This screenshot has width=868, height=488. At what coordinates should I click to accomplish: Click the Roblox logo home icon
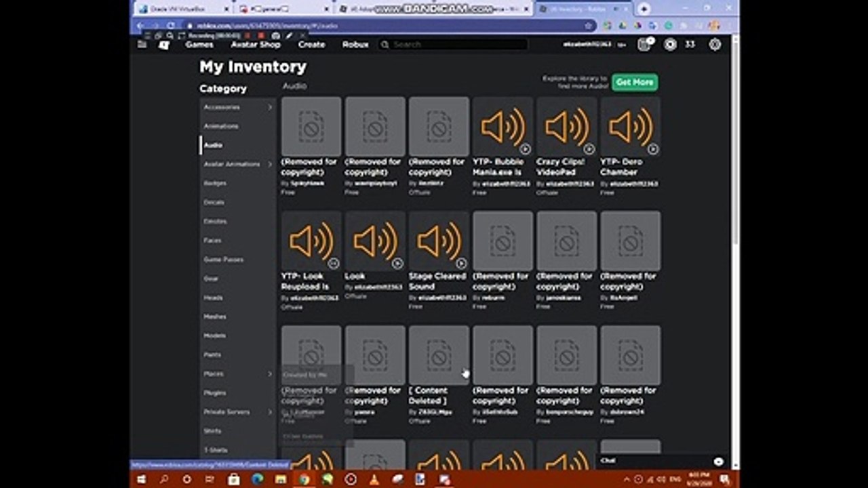click(x=164, y=45)
